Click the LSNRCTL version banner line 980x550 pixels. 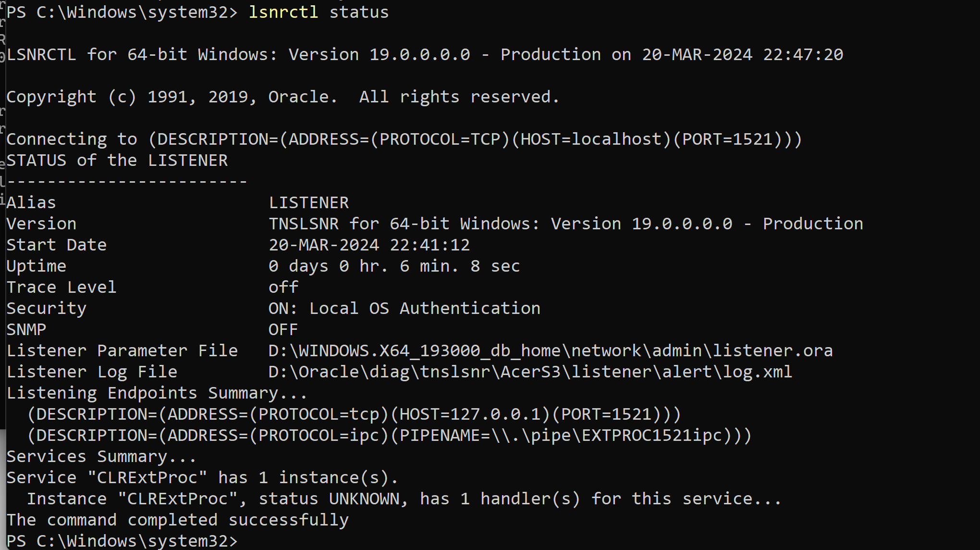[x=425, y=55]
